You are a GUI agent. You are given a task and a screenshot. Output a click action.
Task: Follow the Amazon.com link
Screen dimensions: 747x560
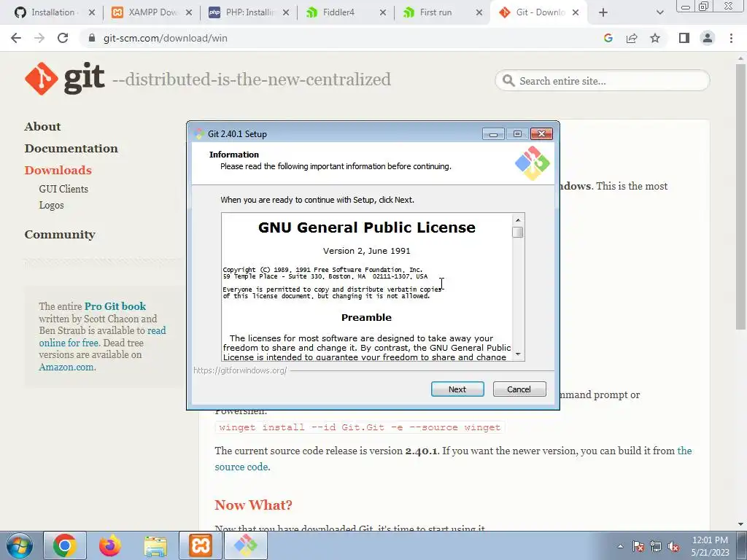66,367
